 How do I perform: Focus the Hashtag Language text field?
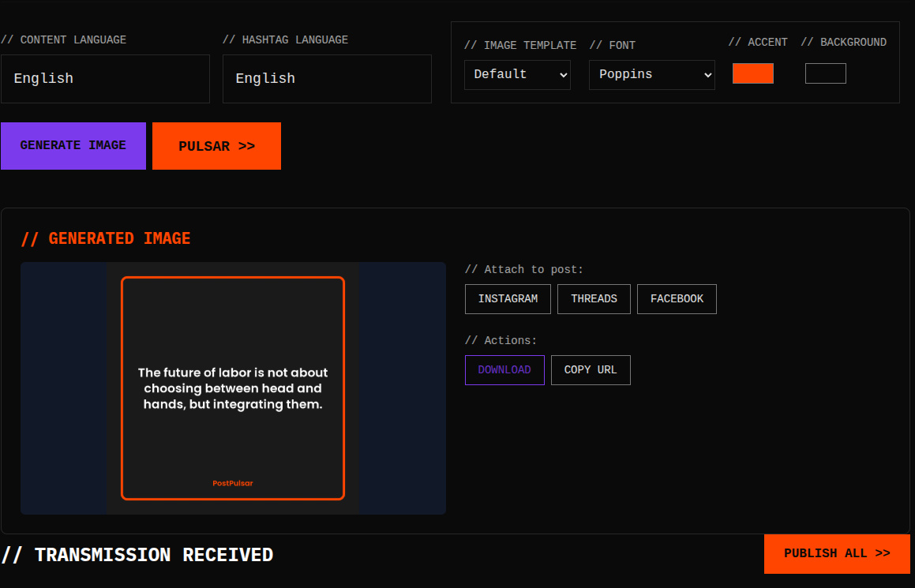(327, 79)
